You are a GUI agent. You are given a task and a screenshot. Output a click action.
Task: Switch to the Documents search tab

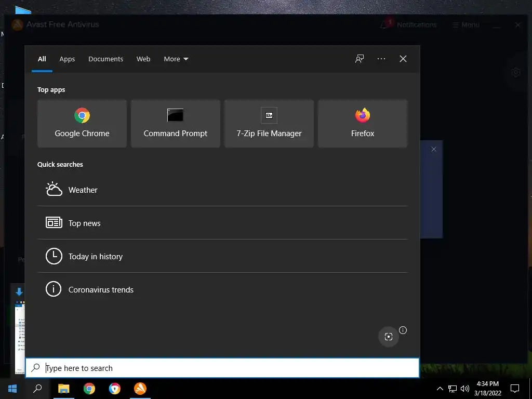click(x=105, y=59)
